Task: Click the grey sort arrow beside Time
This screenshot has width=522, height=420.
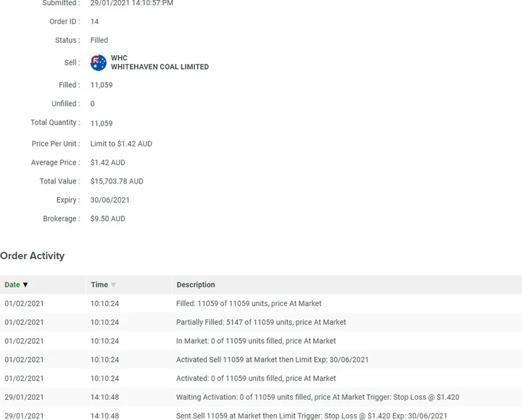Action: (113, 285)
